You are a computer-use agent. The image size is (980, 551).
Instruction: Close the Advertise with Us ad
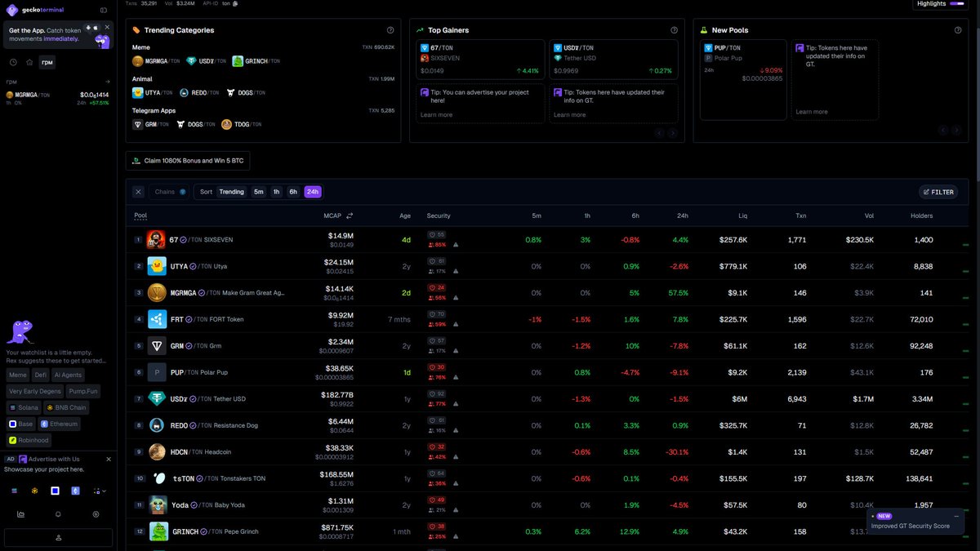109,459
